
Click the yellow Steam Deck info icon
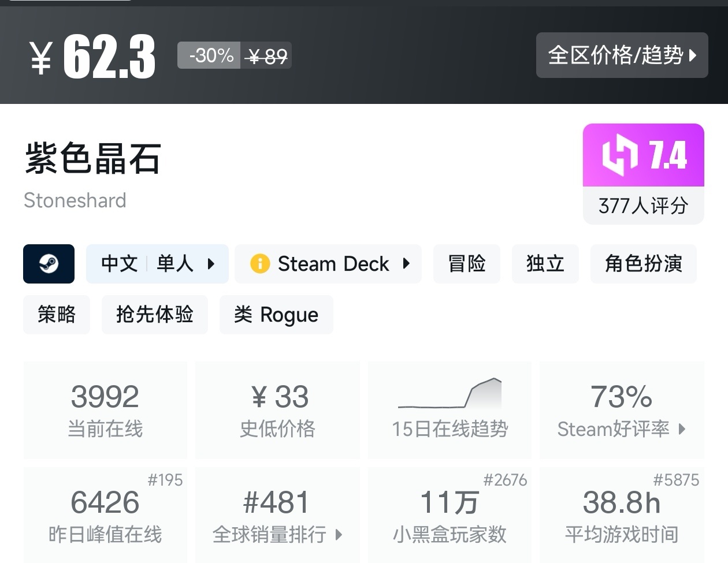click(x=260, y=264)
